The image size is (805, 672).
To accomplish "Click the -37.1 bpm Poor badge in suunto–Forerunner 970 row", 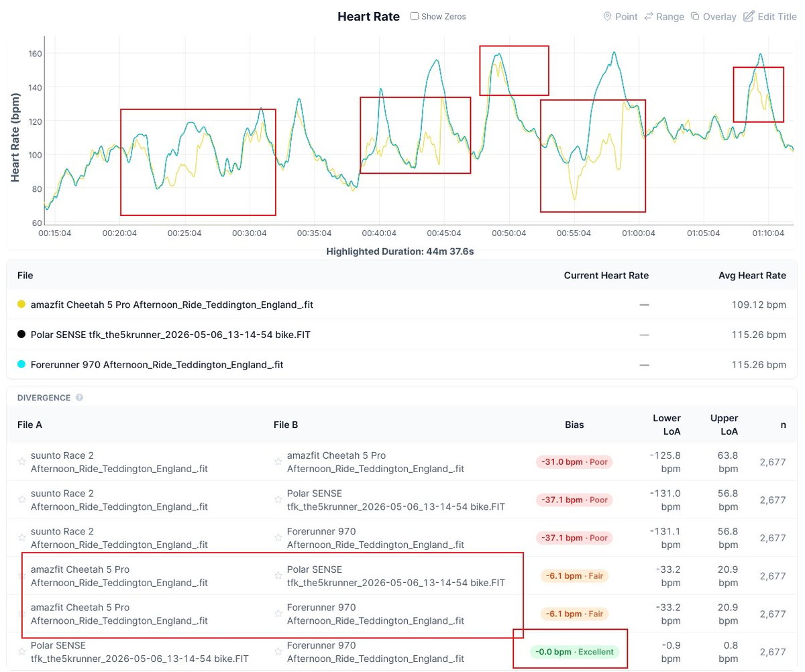I will pyautogui.click(x=574, y=538).
